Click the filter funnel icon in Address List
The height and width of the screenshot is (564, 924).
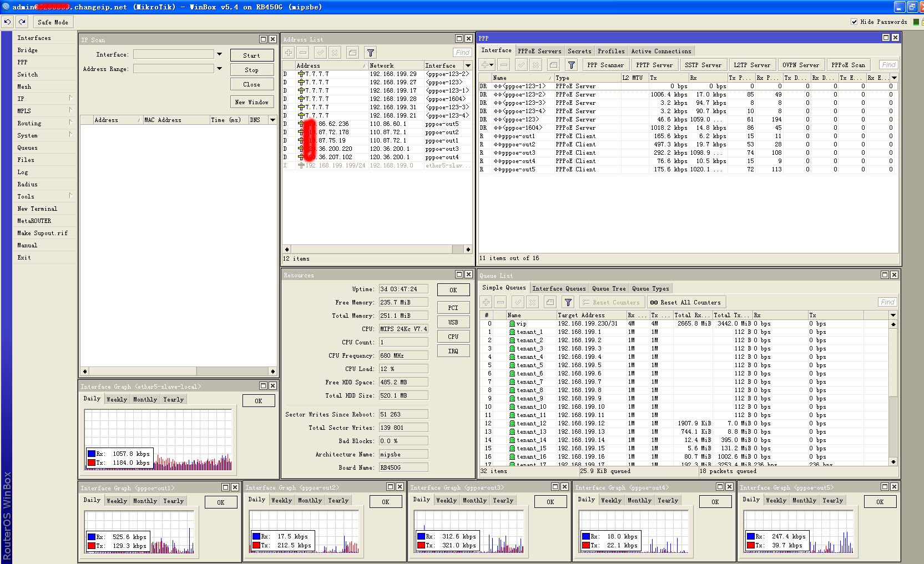point(370,53)
